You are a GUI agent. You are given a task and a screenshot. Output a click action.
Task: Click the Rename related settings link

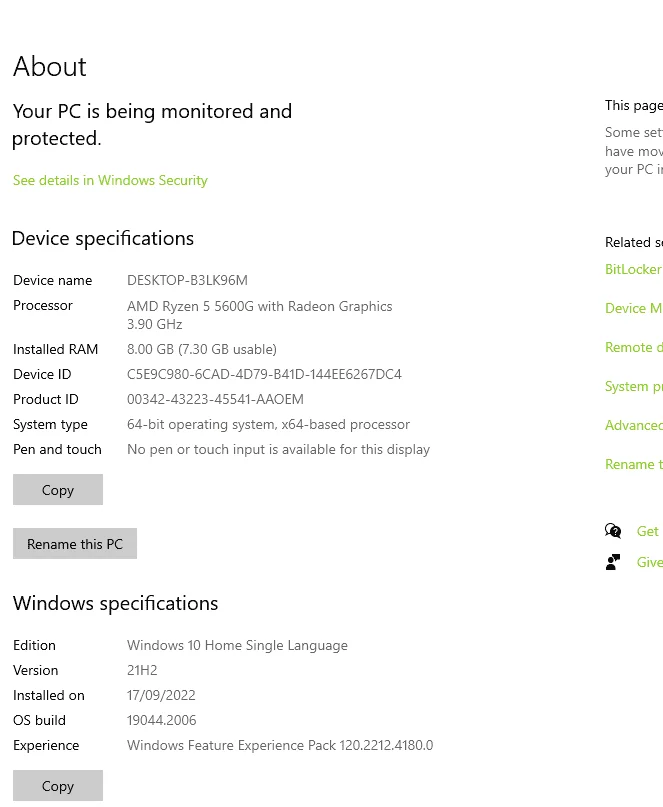pos(634,464)
